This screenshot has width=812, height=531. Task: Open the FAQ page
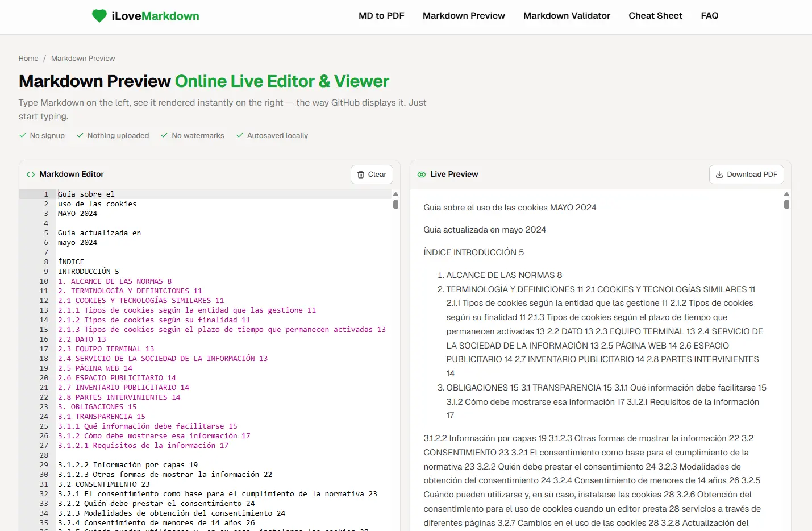point(710,16)
